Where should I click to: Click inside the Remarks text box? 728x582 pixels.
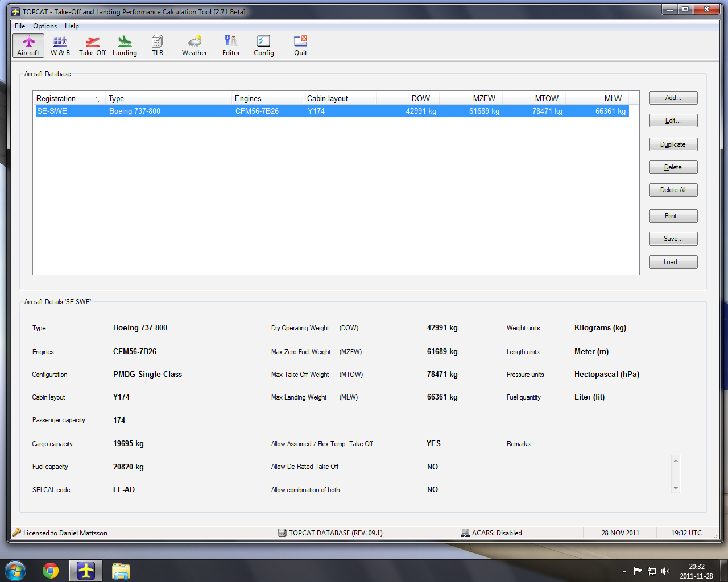589,473
